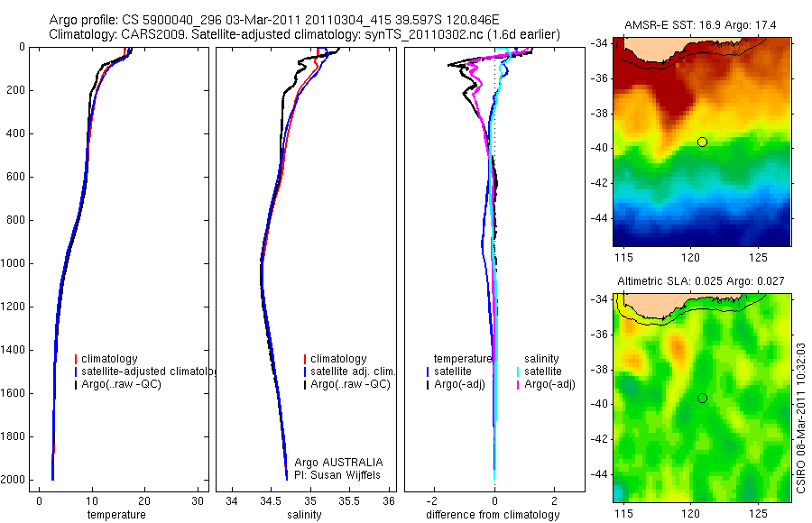Click the magenta salinity Argo(-adj) legend marker

coord(518,385)
